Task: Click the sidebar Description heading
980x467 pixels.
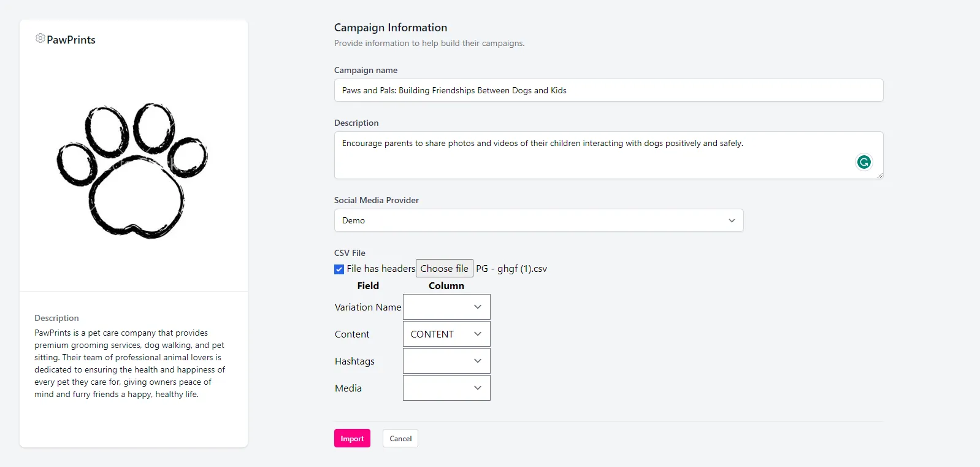Action: pyautogui.click(x=56, y=318)
